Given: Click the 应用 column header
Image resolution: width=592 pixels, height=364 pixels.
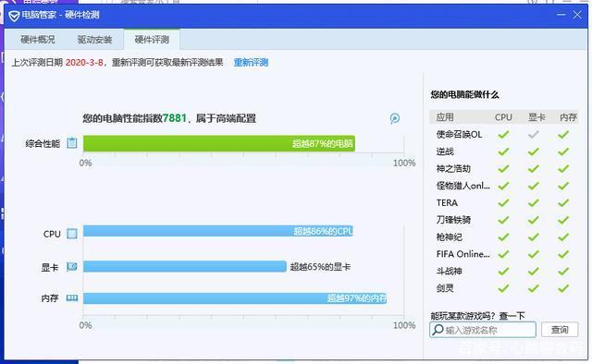Looking at the screenshot, I should pos(445,117).
